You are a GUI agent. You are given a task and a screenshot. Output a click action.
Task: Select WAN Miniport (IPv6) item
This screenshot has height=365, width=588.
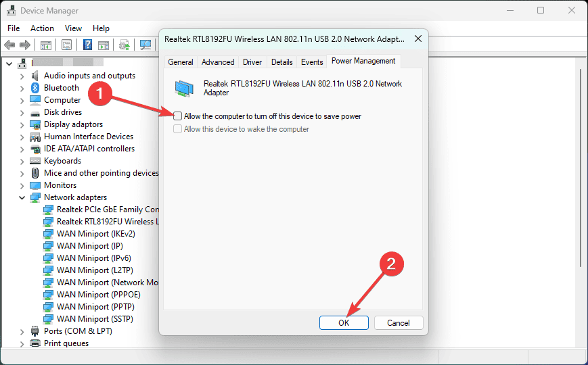94,258
